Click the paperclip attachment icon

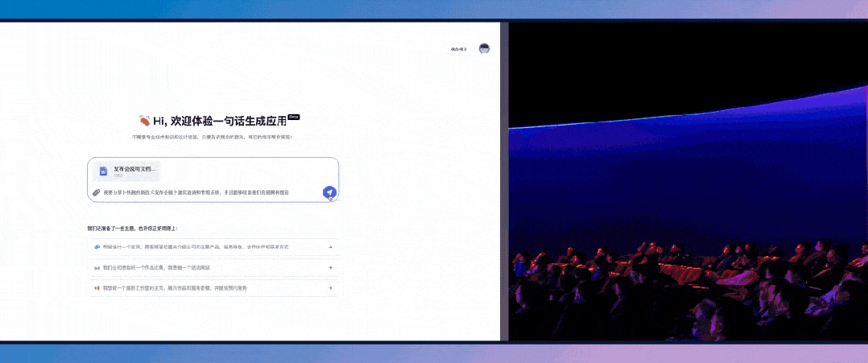[96, 192]
